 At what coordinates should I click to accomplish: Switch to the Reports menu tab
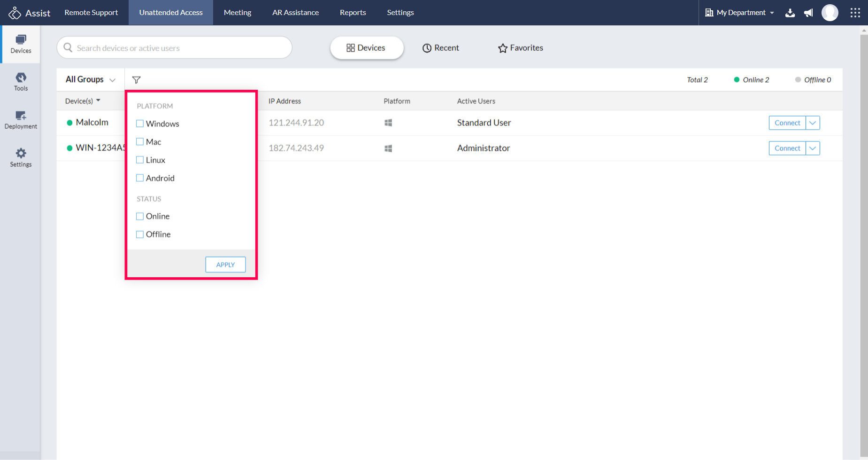click(353, 13)
